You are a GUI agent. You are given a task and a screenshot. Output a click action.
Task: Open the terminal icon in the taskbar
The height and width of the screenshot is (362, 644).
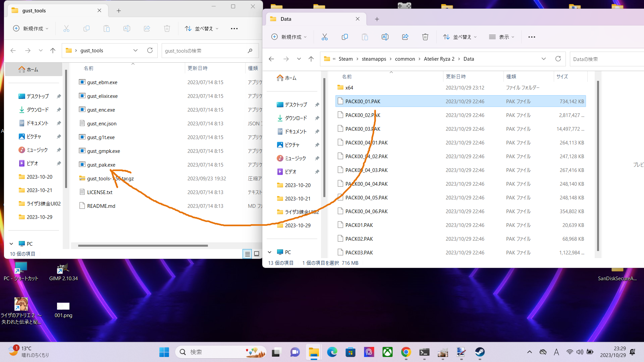424,352
